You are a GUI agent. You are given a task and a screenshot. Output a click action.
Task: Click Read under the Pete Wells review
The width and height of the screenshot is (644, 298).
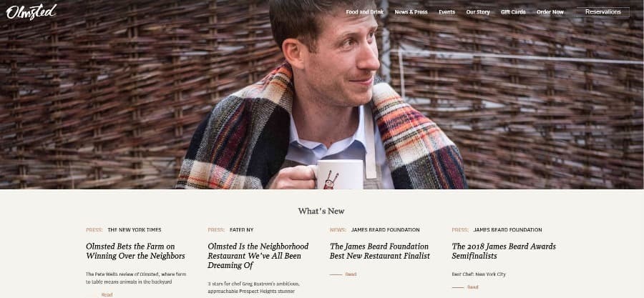click(107, 294)
